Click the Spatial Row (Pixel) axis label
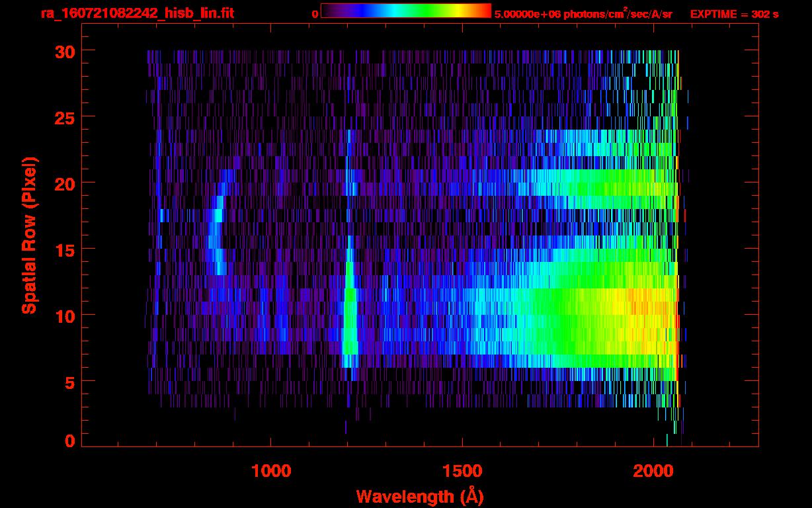 coord(29,235)
